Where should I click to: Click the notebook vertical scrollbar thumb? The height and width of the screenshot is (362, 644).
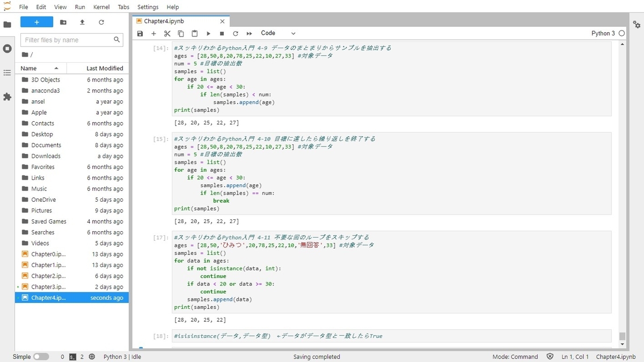[x=623, y=336]
